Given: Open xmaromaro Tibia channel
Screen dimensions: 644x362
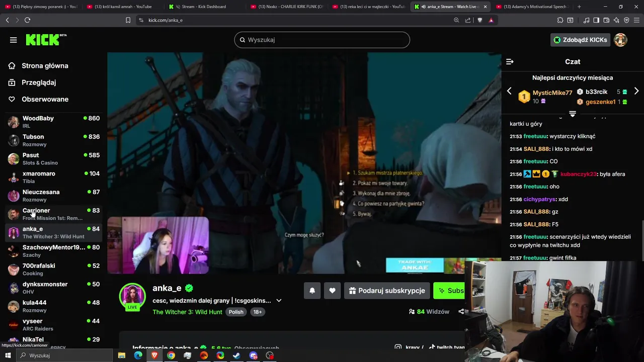Looking at the screenshot, I should click(54, 177).
